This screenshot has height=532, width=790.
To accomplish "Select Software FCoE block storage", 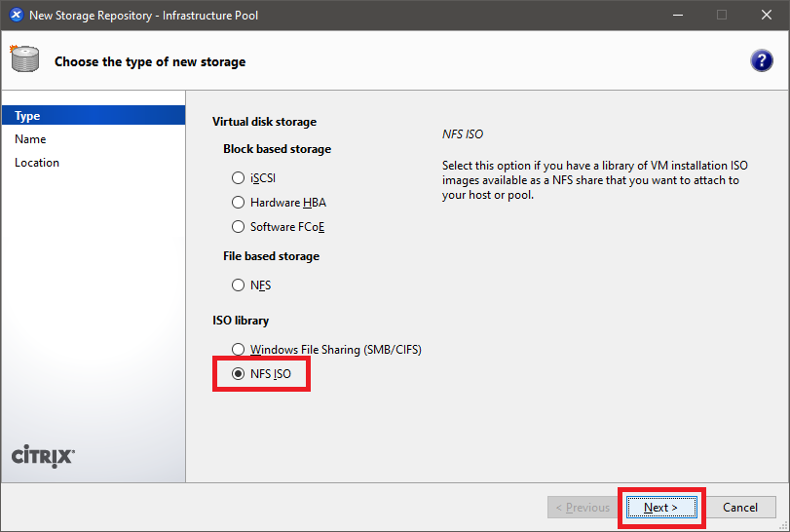I will [238, 227].
